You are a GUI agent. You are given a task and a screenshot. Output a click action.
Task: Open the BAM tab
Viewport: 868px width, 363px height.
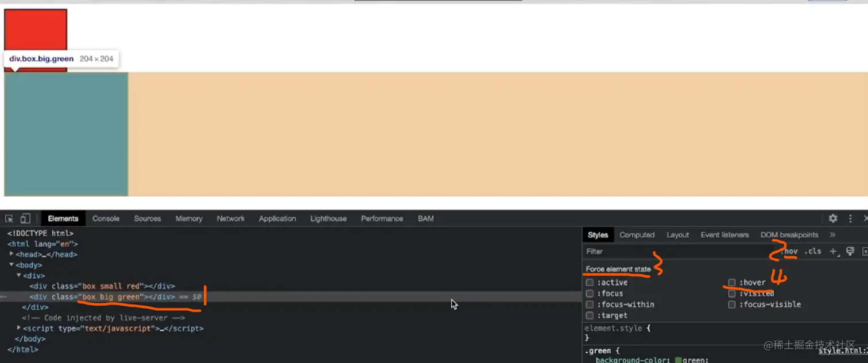(x=426, y=218)
